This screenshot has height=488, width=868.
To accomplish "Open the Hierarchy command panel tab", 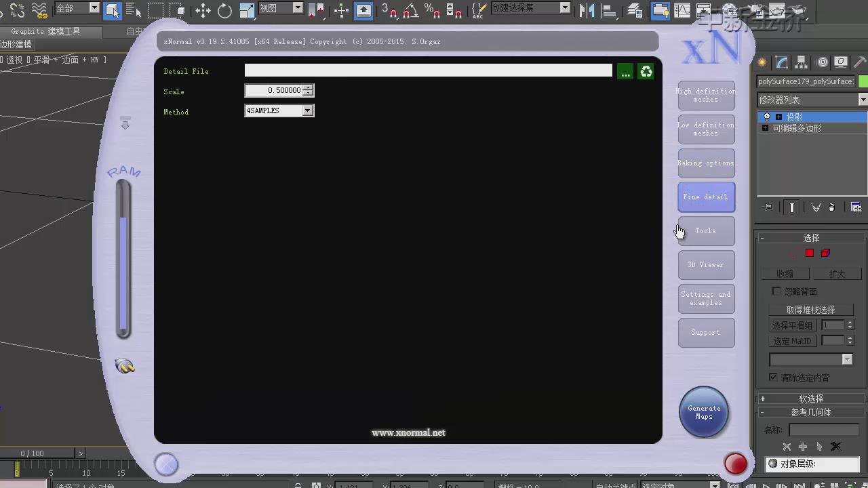I will [x=802, y=62].
